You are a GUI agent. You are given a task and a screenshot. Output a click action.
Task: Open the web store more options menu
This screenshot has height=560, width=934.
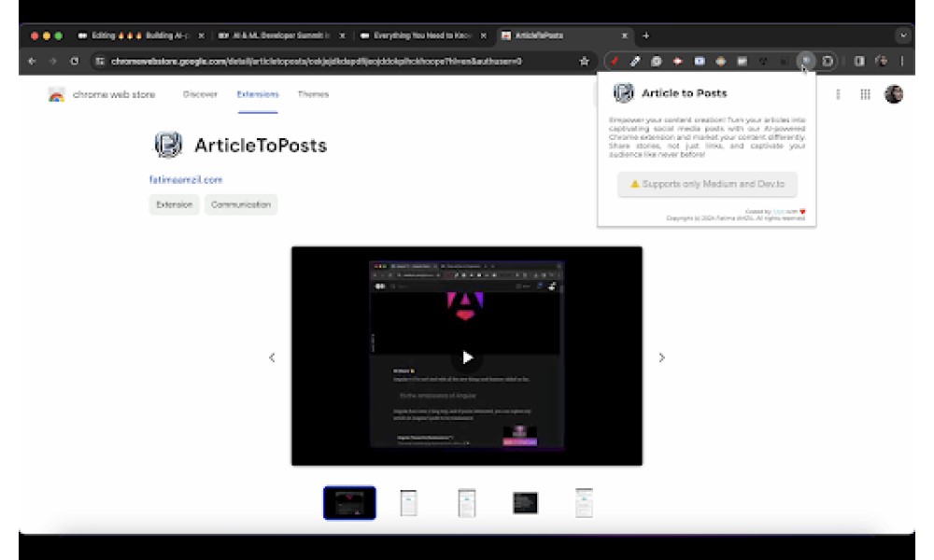[838, 94]
